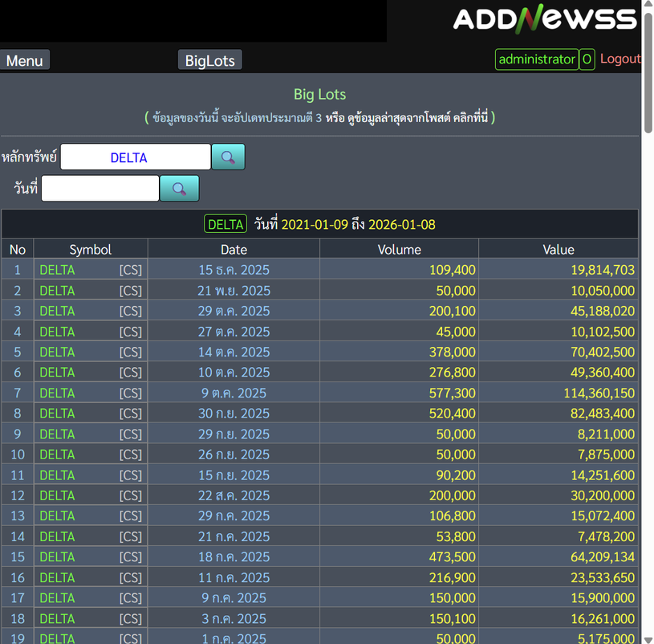Click the 9 ต.ค. 2025 date in row 7
The width and height of the screenshot is (654, 644).
(x=234, y=393)
